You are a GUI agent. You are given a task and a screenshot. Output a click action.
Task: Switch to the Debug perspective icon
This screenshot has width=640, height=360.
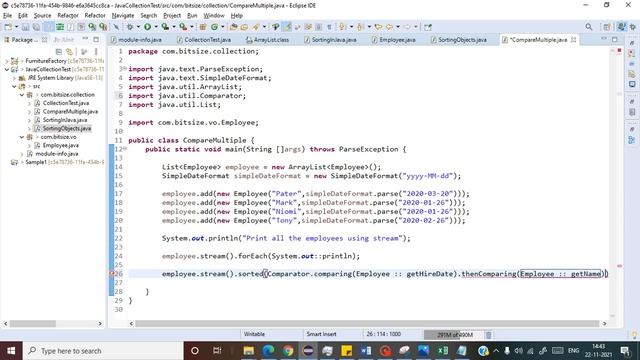[633, 27]
